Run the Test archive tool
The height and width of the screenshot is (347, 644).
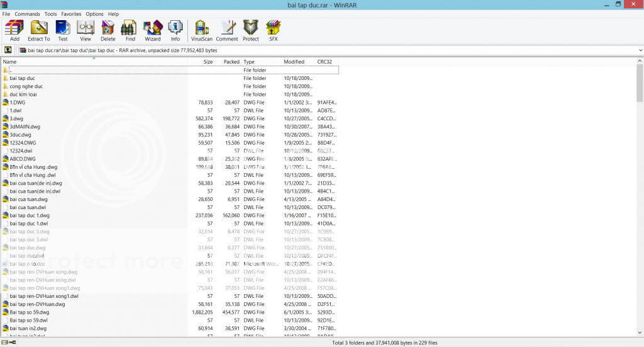(62, 30)
